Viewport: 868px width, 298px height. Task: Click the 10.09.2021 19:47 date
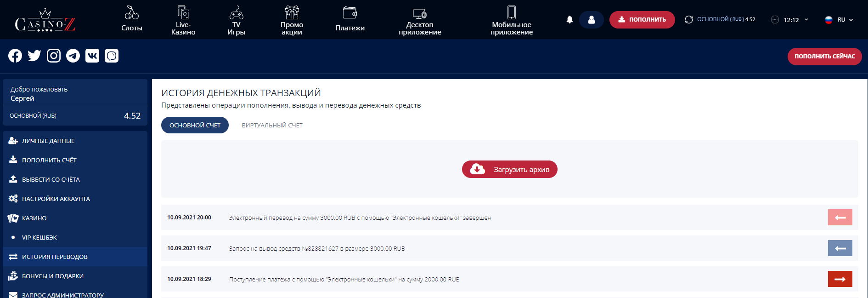click(189, 248)
